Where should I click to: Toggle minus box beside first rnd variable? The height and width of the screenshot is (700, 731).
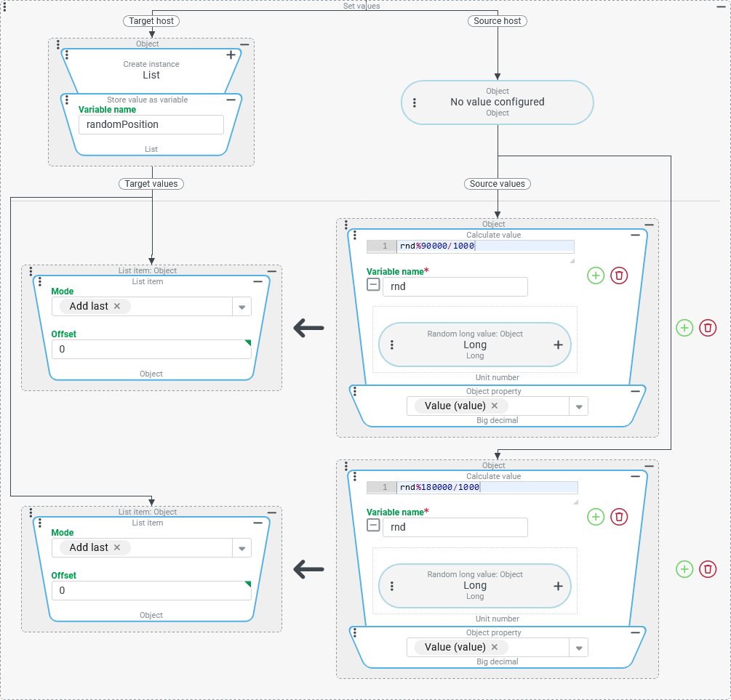coord(373,284)
